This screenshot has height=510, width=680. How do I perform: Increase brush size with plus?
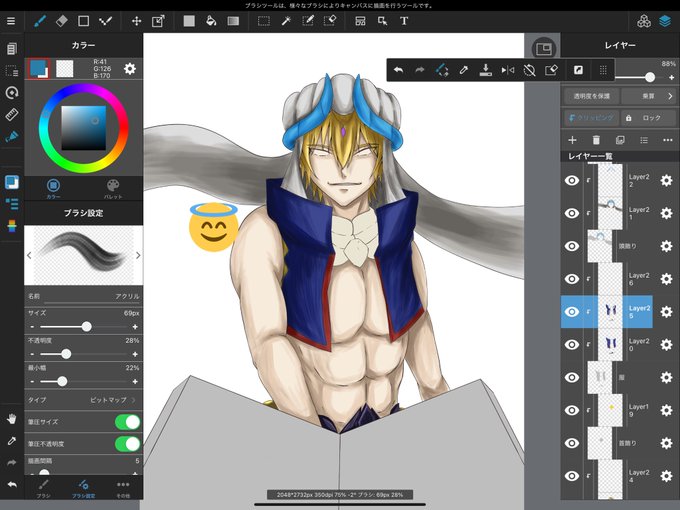135,327
